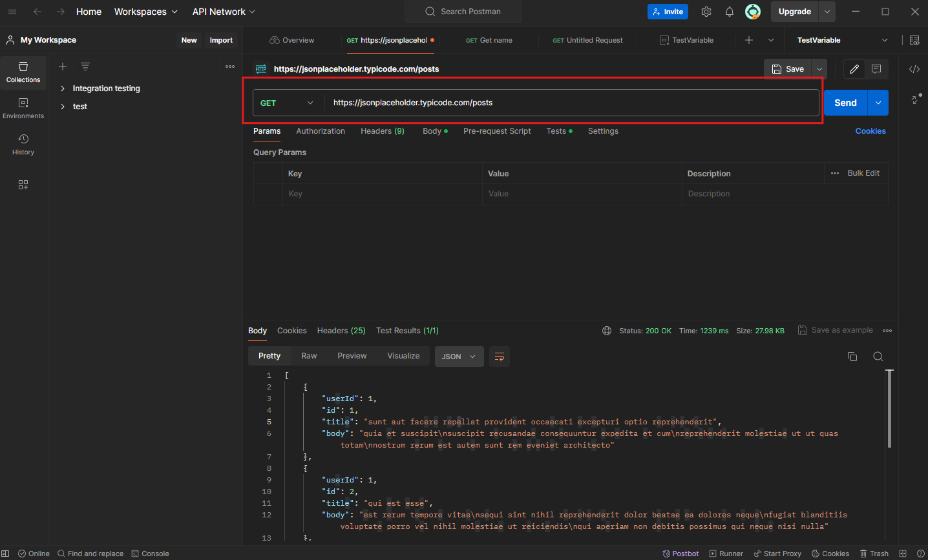The height and width of the screenshot is (560, 928).
Task: Switch to the Overview tab
Action: point(292,40)
